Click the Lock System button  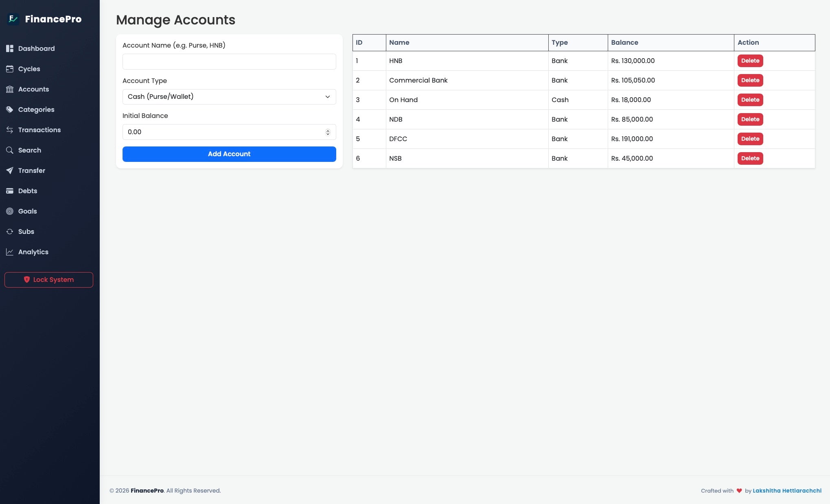pos(49,280)
